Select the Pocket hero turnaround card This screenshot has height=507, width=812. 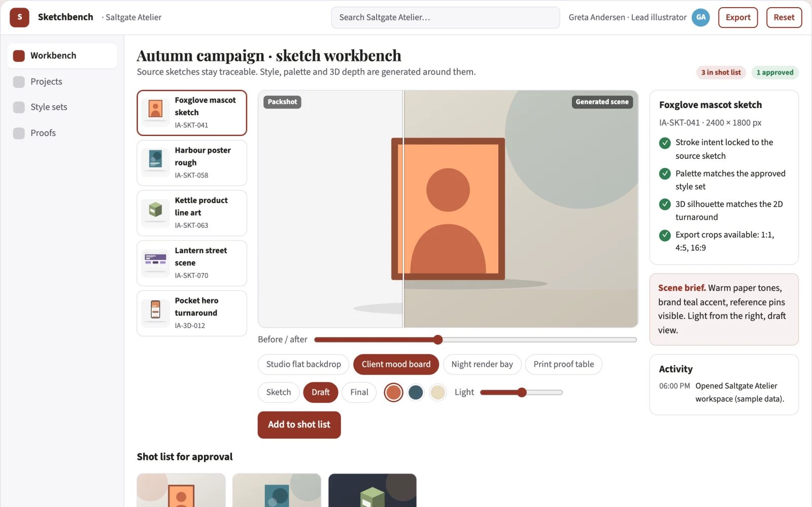pos(192,313)
